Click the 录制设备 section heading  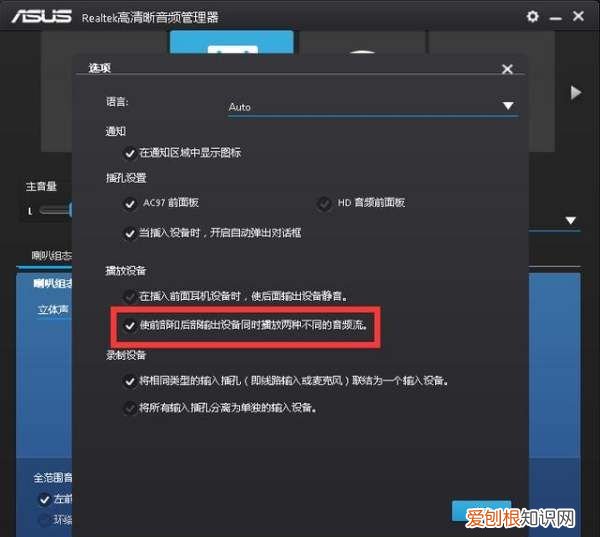tap(126, 355)
